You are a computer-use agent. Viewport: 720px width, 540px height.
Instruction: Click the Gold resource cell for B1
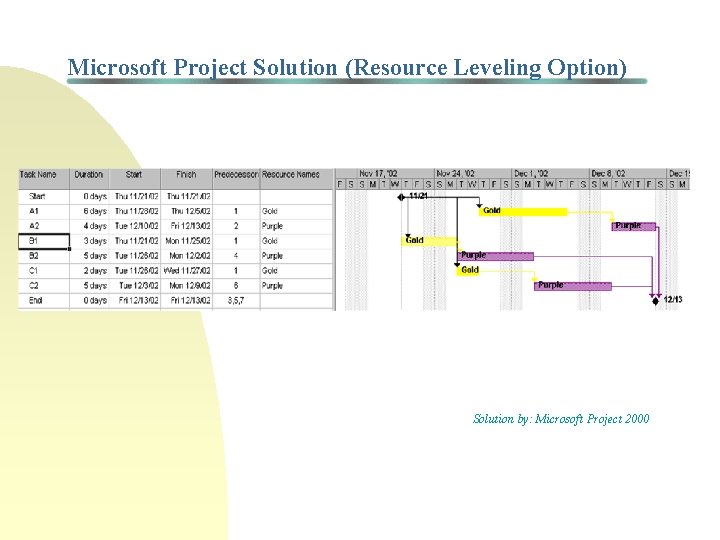tap(296, 241)
